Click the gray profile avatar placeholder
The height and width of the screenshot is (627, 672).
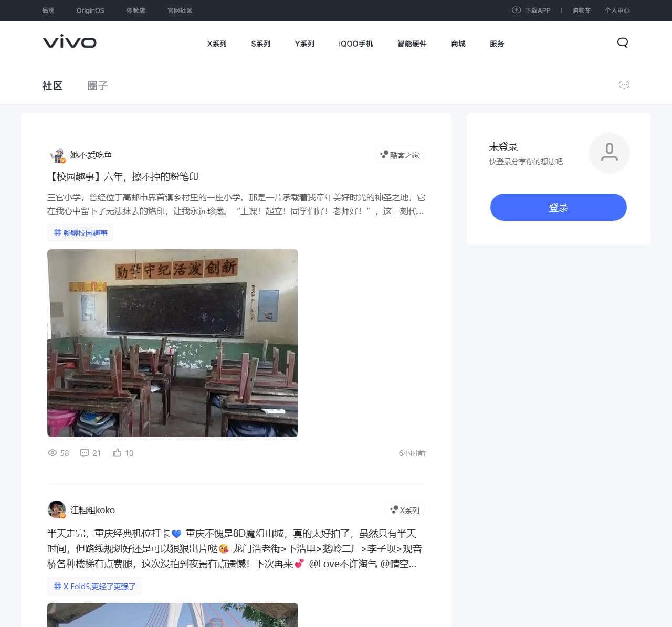pyautogui.click(x=609, y=153)
